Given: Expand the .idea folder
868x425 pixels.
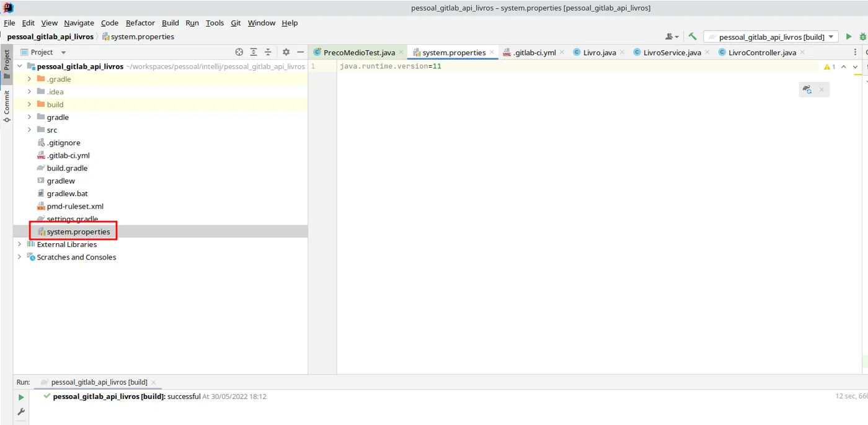Looking at the screenshot, I should [x=29, y=92].
